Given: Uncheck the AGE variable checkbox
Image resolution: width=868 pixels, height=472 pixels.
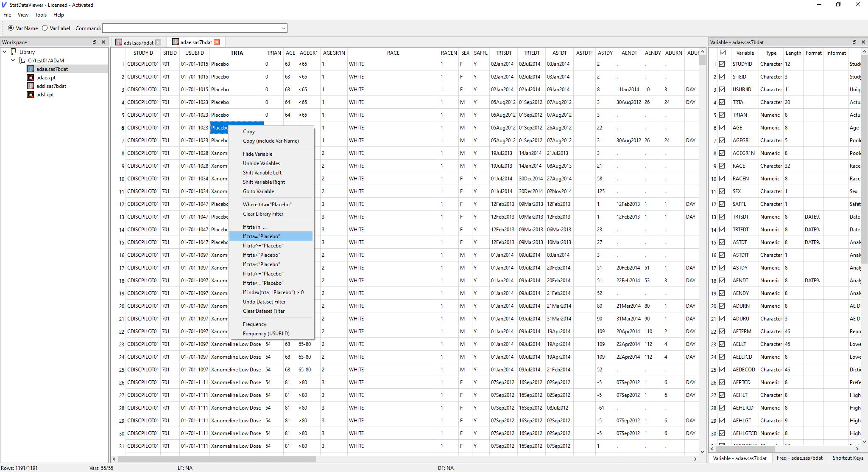Looking at the screenshot, I should click(722, 128).
